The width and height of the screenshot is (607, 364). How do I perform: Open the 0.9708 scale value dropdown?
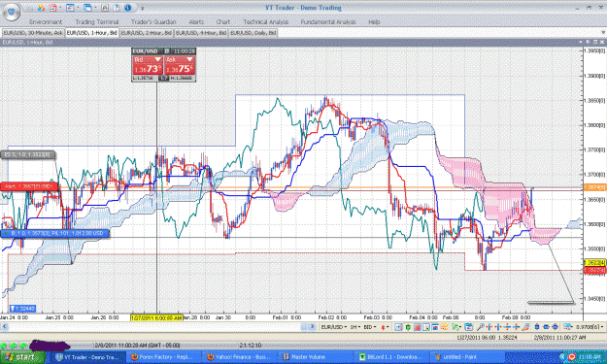tap(590, 327)
